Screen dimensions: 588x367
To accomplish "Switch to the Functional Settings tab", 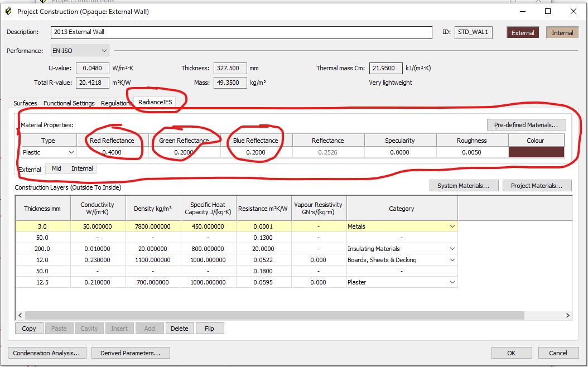I will pos(69,103).
